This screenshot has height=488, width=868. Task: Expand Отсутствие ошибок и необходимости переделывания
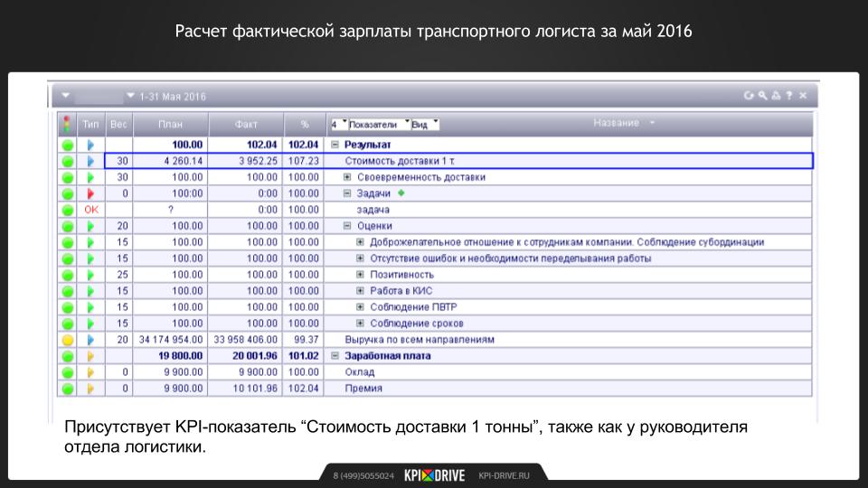[x=360, y=258]
